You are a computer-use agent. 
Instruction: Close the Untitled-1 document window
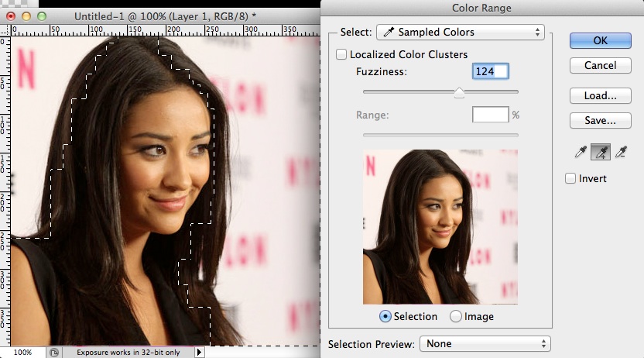coord(9,15)
